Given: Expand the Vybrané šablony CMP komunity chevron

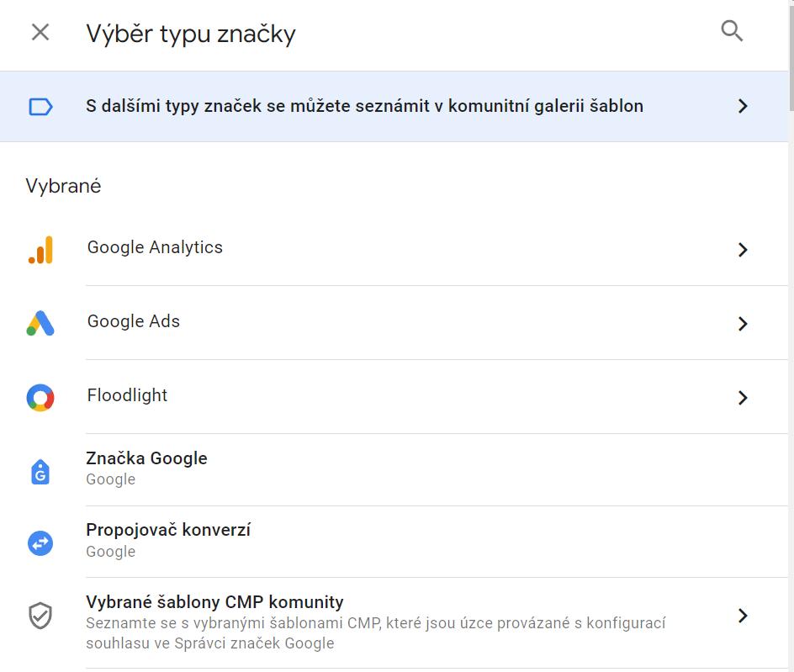Looking at the screenshot, I should pyautogui.click(x=743, y=615).
